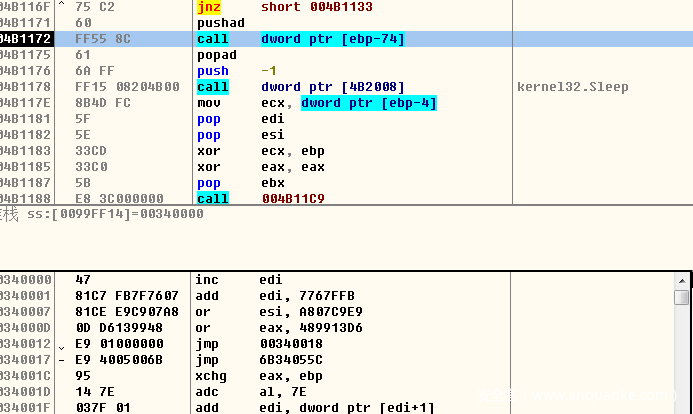Click the pushad instruction row
This screenshot has width=693, height=414.
[x=217, y=23]
